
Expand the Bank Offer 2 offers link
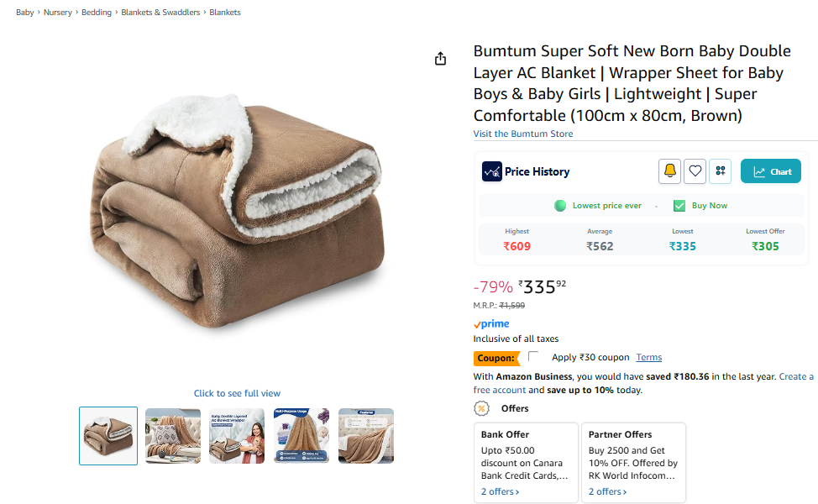500,491
